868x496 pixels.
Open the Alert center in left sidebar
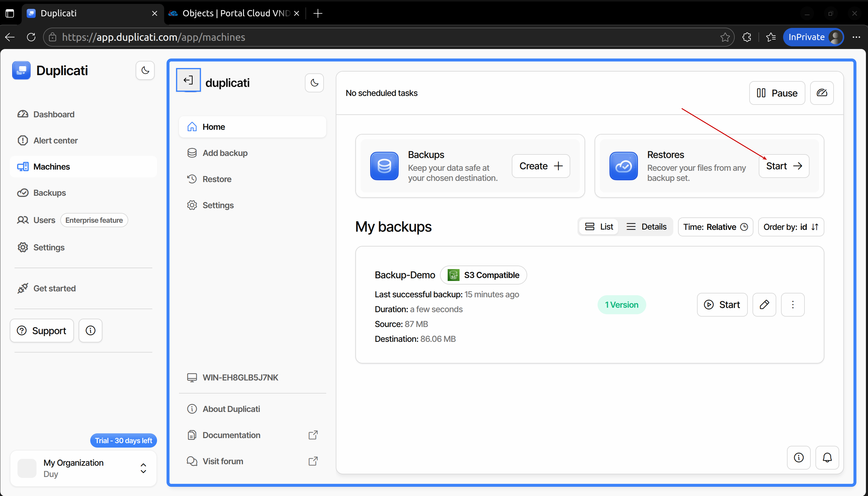click(55, 140)
